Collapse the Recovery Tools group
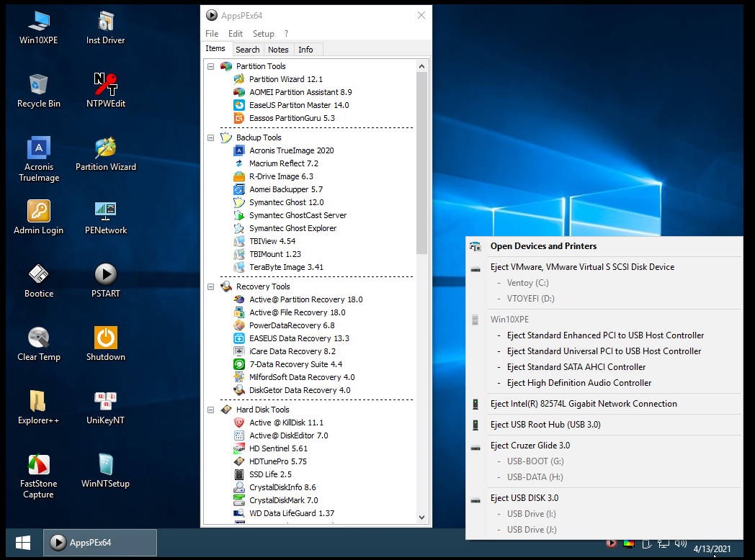The height and width of the screenshot is (560, 755). [211, 286]
